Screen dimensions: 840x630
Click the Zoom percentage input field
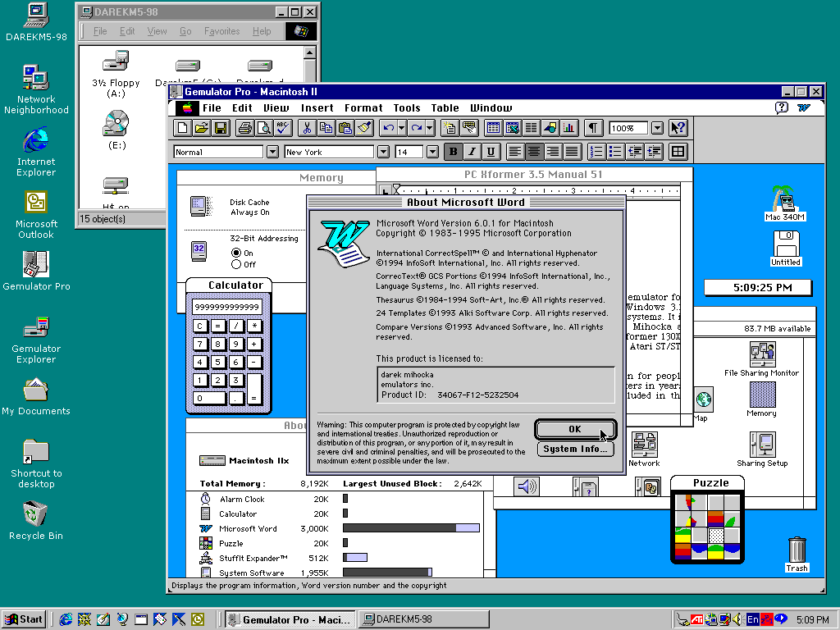[x=629, y=128]
